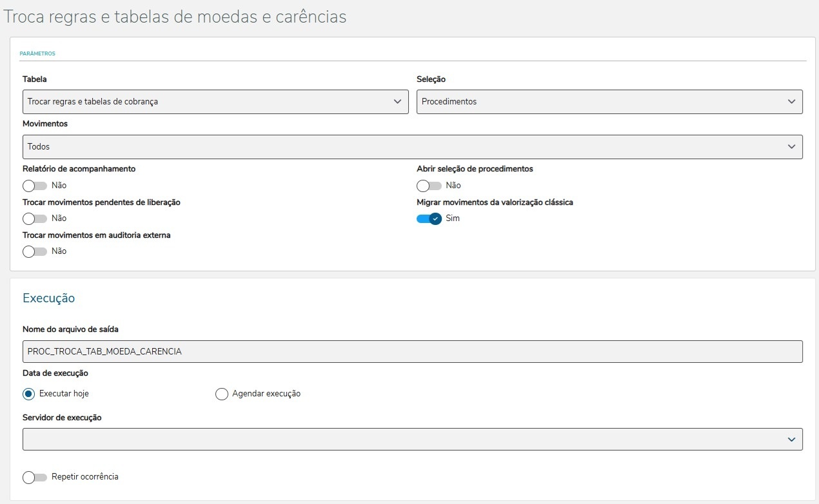Viewport: 819px width, 504px height.
Task: Enable Relatório de acompanhamento toggle
Action: click(x=35, y=186)
